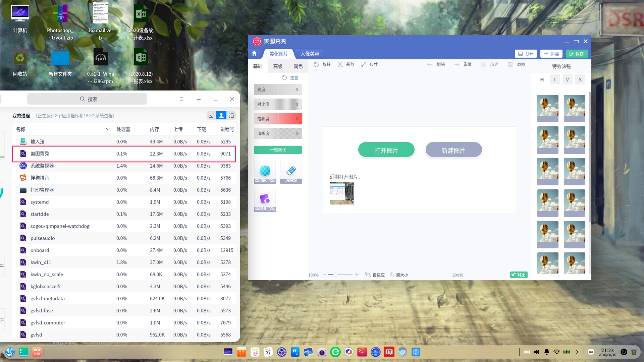Select the V filter category

568,80
